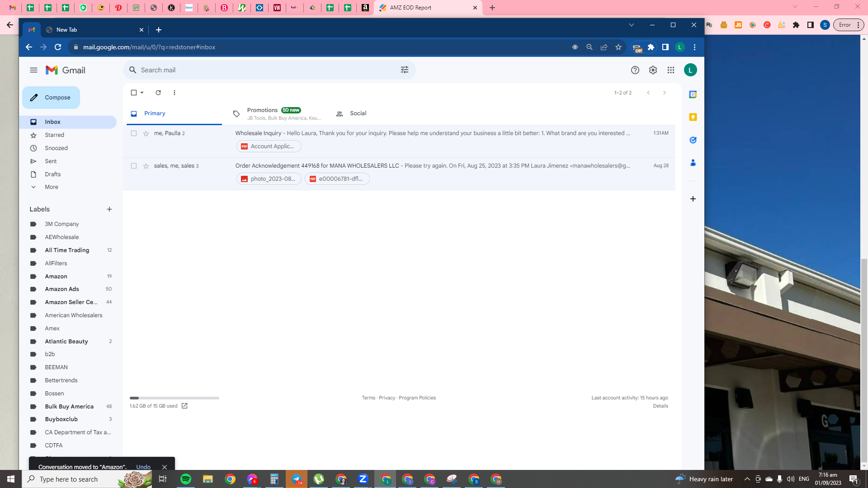Star the Order Acknowledgement conversation

pos(146,166)
